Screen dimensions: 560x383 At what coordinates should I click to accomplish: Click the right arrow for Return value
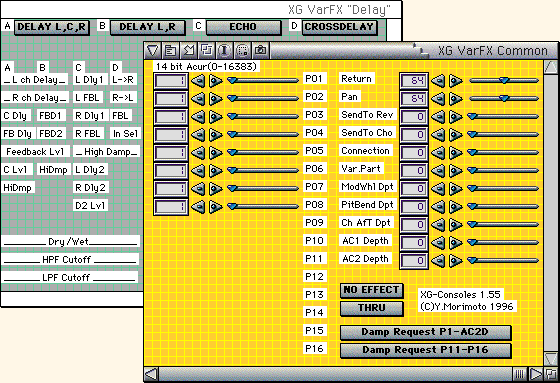(x=455, y=81)
